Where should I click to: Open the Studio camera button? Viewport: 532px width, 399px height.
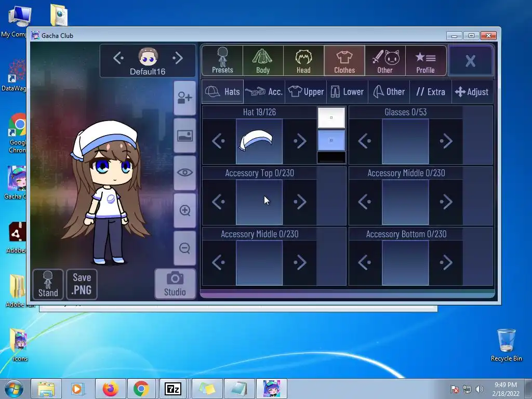point(175,284)
